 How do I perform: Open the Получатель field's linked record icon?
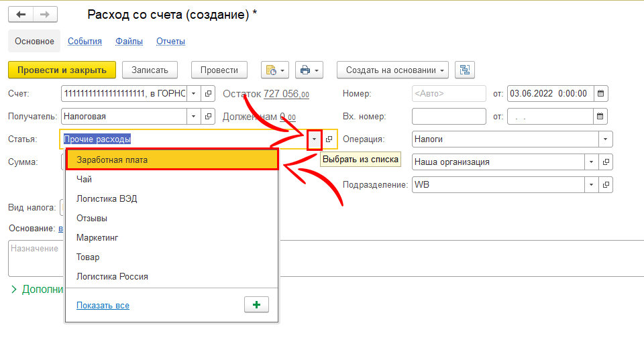coord(208,117)
